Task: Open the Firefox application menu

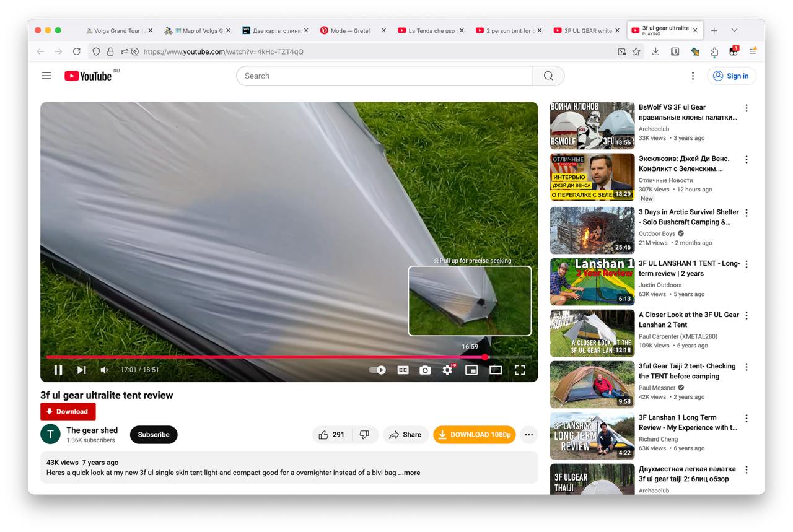Action: (x=753, y=51)
